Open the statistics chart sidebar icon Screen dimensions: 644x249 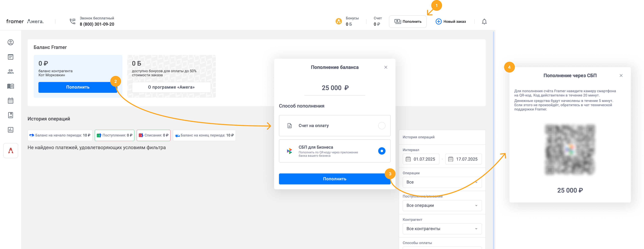10,130
